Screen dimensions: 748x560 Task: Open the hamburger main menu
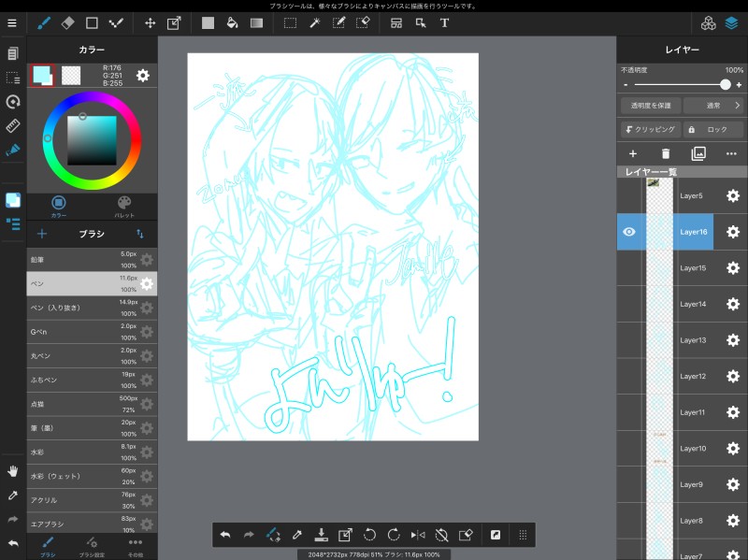click(x=12, y=22)
